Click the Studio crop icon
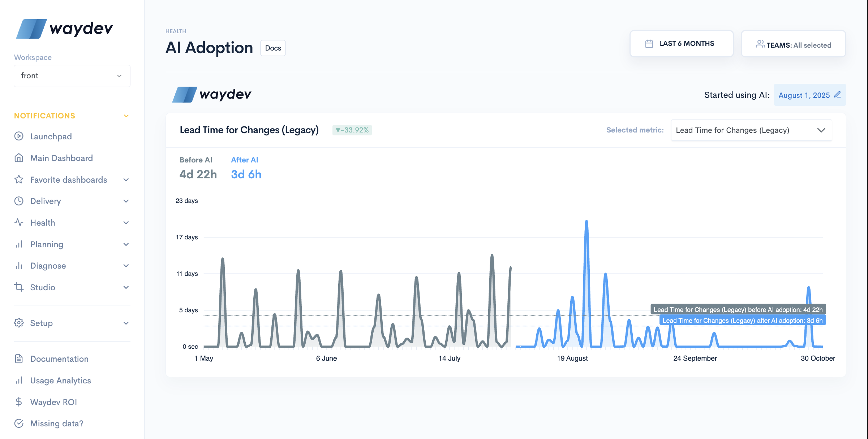Screen dimensions: 868x439 point(19,287)
